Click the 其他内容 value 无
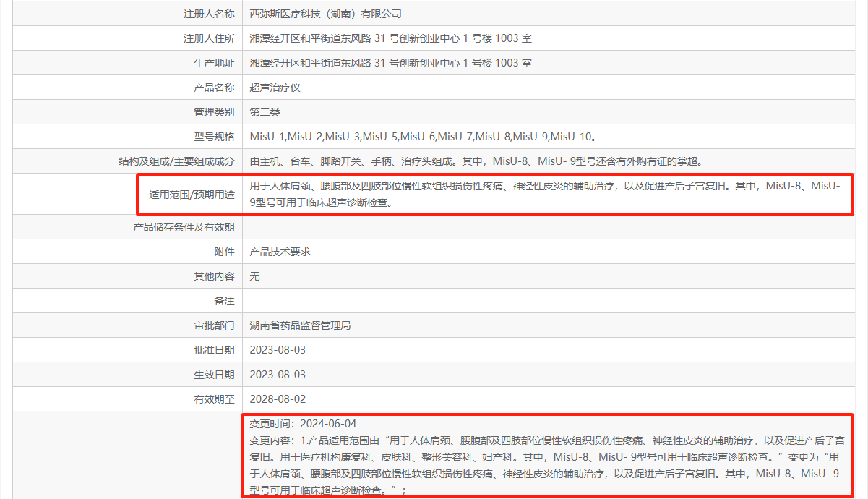 pos(254,276)
